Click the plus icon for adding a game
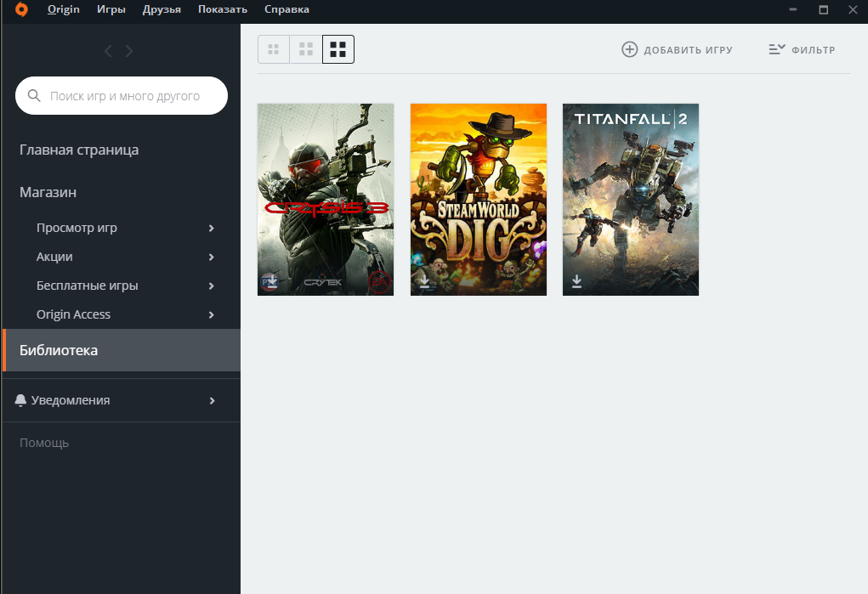868x594 pixels. tap(629, 49)
